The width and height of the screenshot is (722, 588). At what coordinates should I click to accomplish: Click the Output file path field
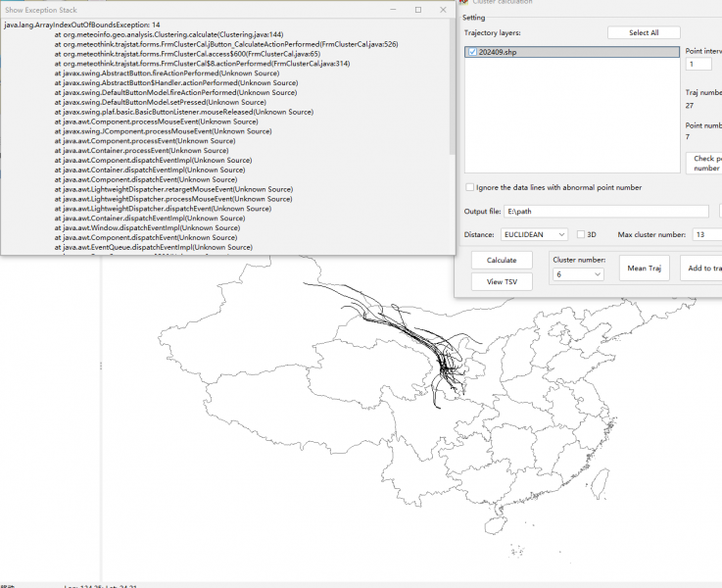pos(606,212)
